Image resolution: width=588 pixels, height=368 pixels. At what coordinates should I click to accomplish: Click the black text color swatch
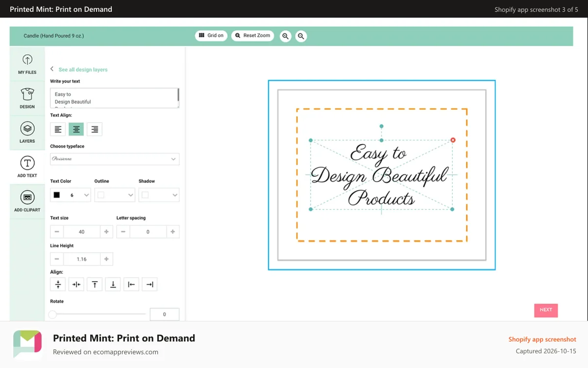(x=57, y=195)
